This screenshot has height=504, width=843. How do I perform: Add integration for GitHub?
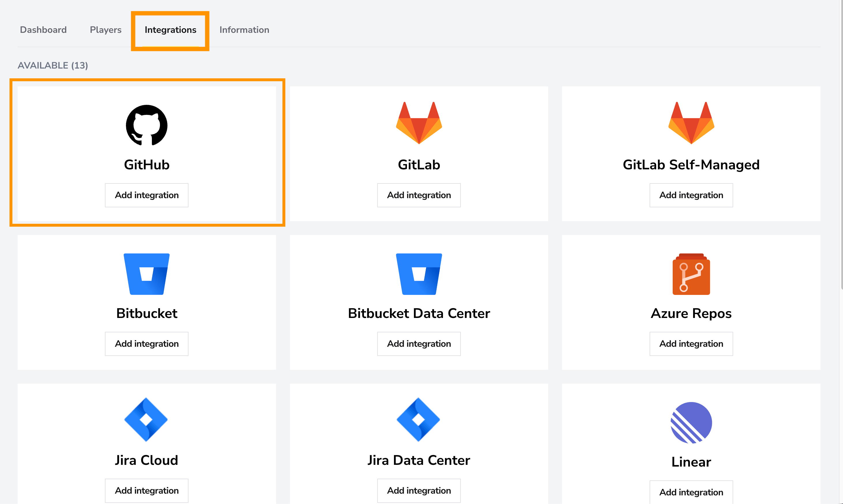point(147,195)
